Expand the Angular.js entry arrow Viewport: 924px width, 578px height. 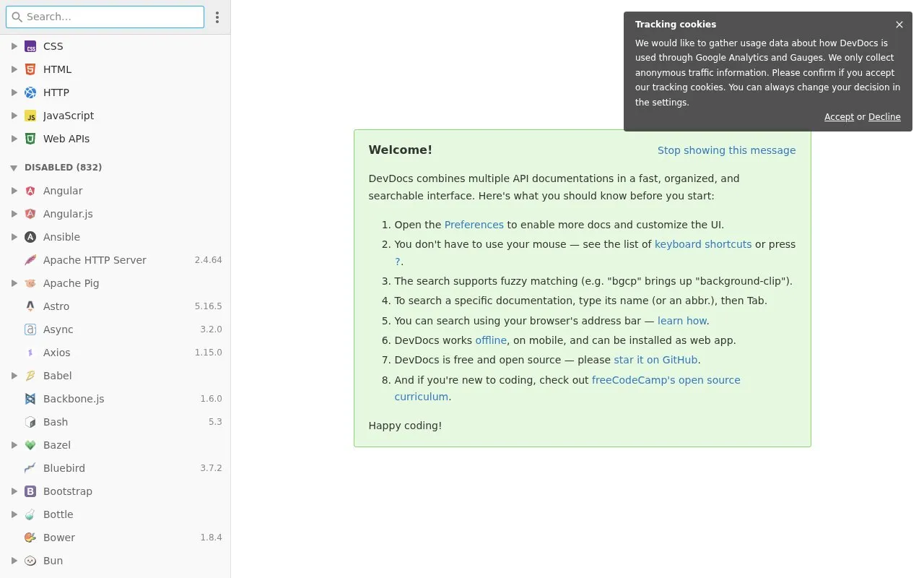point(14,214)
